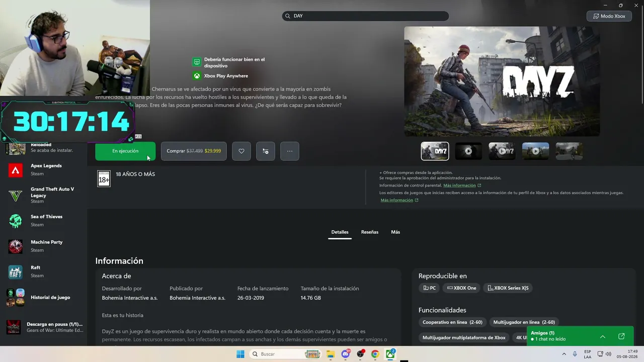This screenshot has width=644, height=362.
Task: Click the DAY search field
Action: click(x=365, y=16)
